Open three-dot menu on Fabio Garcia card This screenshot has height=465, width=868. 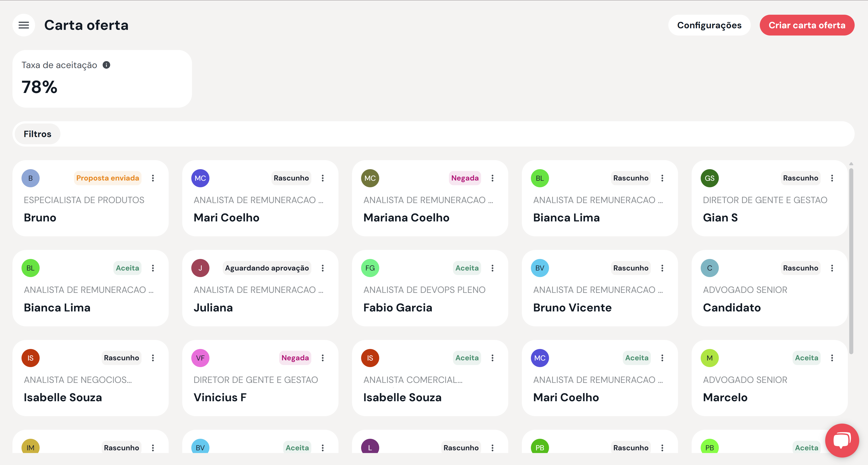click(x=493, y=268)
